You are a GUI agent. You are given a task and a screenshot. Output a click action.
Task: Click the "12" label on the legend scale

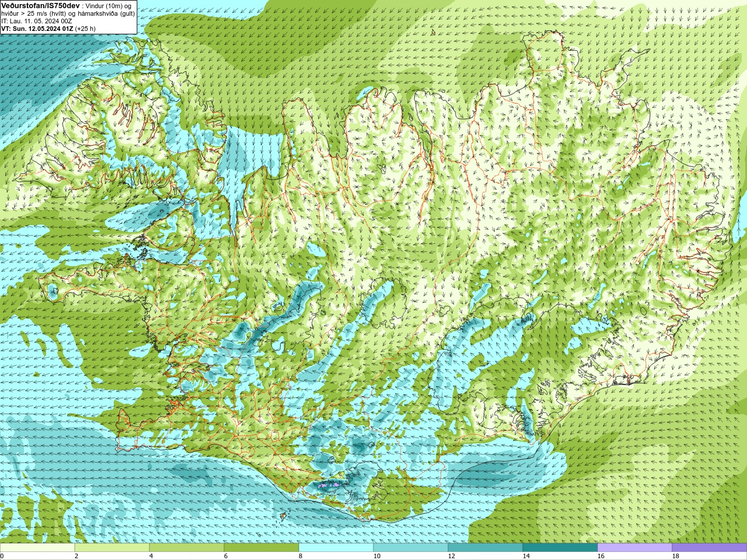[x=452, y=556]
